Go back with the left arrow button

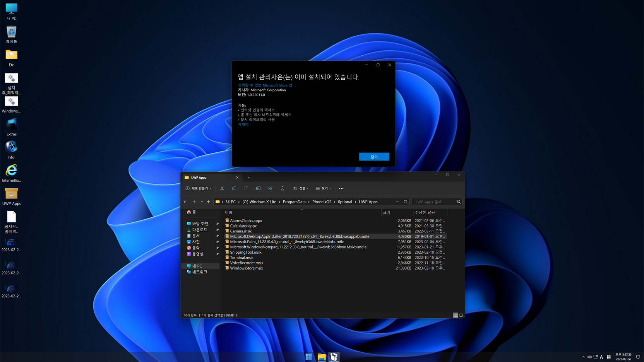(x=185, y=202)
